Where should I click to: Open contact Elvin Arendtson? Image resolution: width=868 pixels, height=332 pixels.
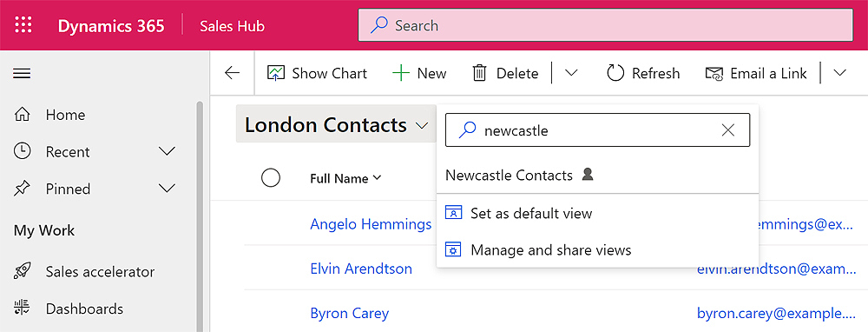pyautogui.click(x=361, y=269)
